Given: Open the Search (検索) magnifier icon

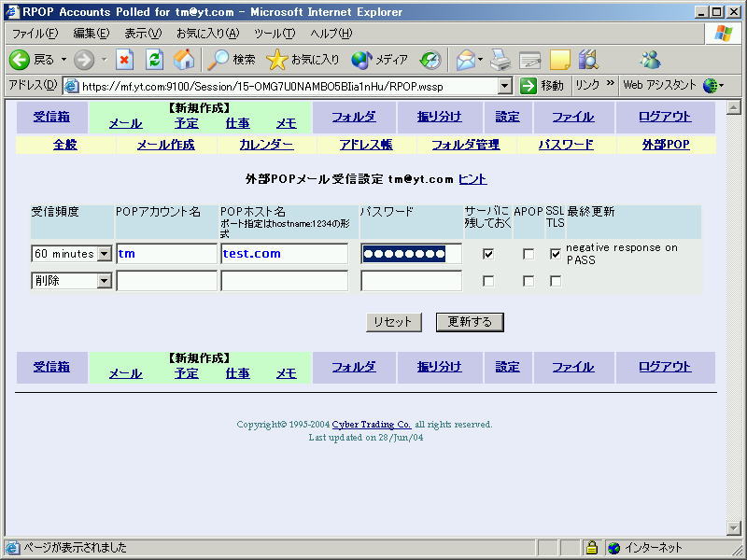Looking at the screenshot, I should pos(218,60).
